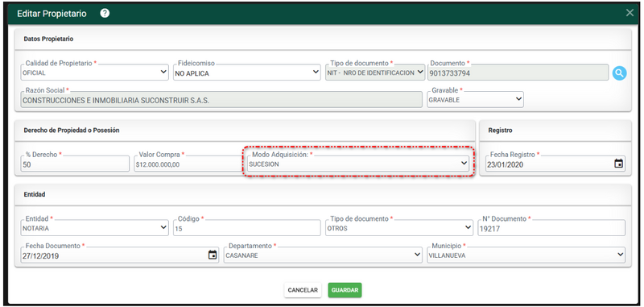
Task: Focus the % Derecho input field
Action: point(75,163)
